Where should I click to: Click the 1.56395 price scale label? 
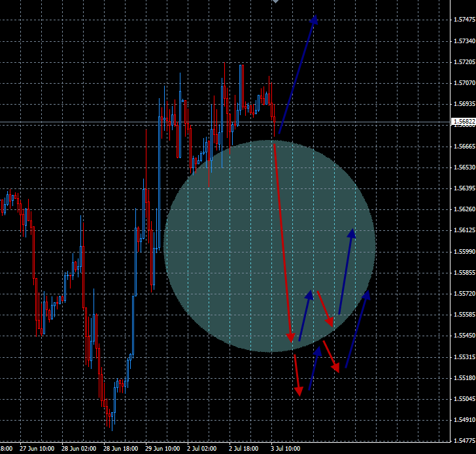tap(464, 188)
